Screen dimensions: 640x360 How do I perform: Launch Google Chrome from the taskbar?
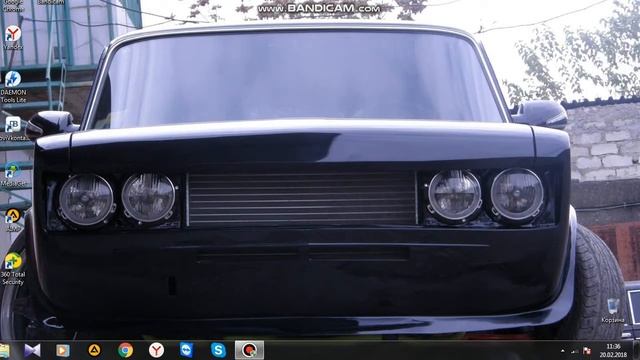pyautogui.click(x=125, y=350)
